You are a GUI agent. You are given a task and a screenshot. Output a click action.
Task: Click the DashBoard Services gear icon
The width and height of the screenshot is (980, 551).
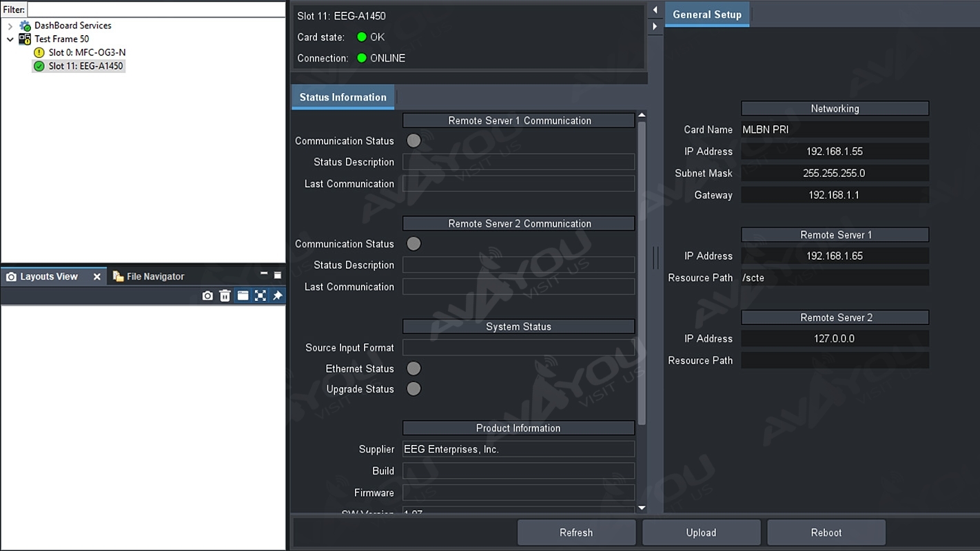tap(25, 25)
